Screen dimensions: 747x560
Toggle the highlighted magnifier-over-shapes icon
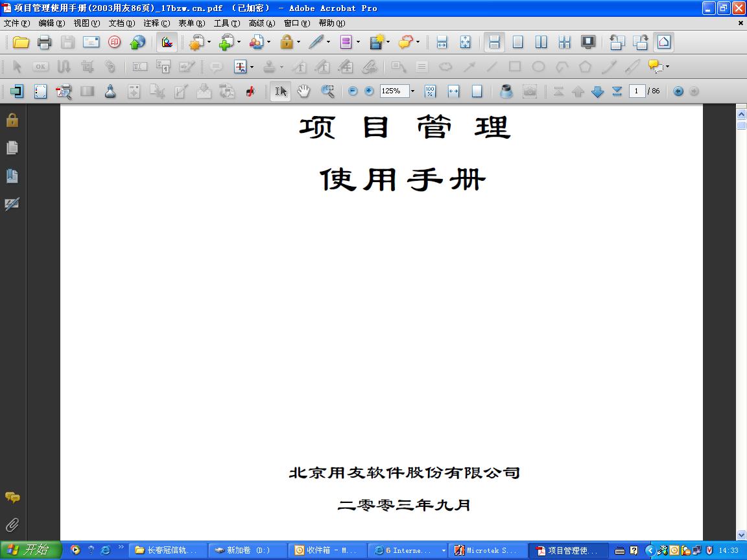point(167,42)
